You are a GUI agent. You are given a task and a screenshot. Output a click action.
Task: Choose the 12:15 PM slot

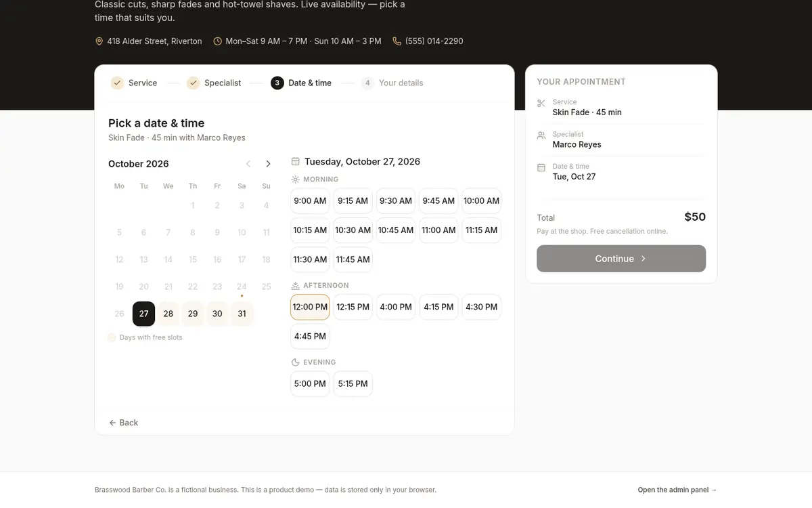[353, 307]
